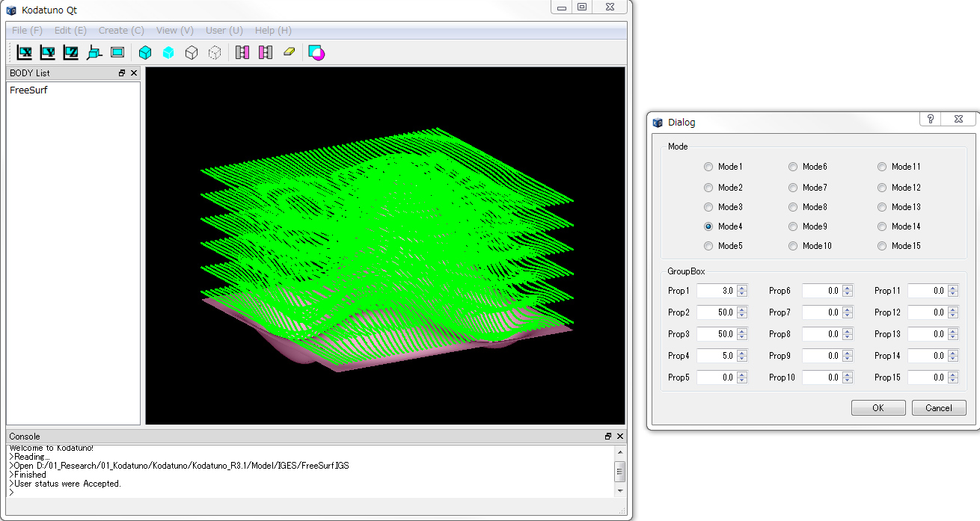Screen dimensions: 980x521
Task: Click the green surface model in the viewport
Action: 387,250
